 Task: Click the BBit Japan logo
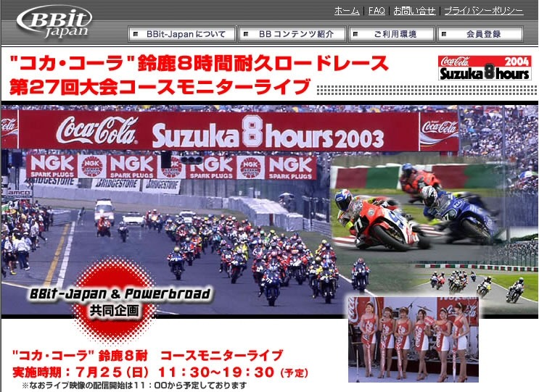point(54,22)
